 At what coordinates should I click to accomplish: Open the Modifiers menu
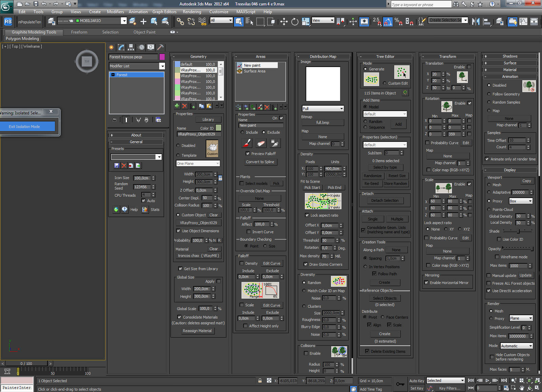[115, 12]
